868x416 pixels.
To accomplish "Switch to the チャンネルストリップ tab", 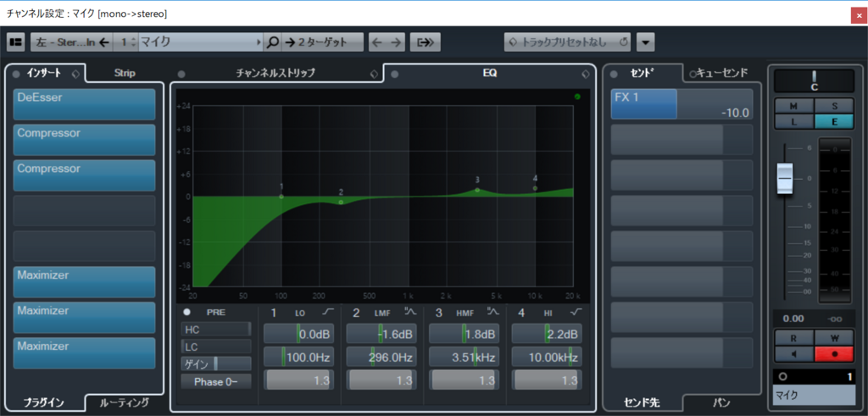I will (x=275, y=73).
